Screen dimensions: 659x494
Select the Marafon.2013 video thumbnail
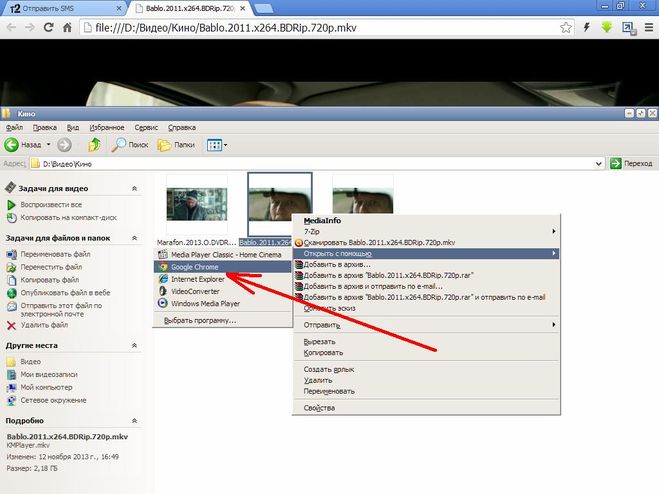coord(197,205)
